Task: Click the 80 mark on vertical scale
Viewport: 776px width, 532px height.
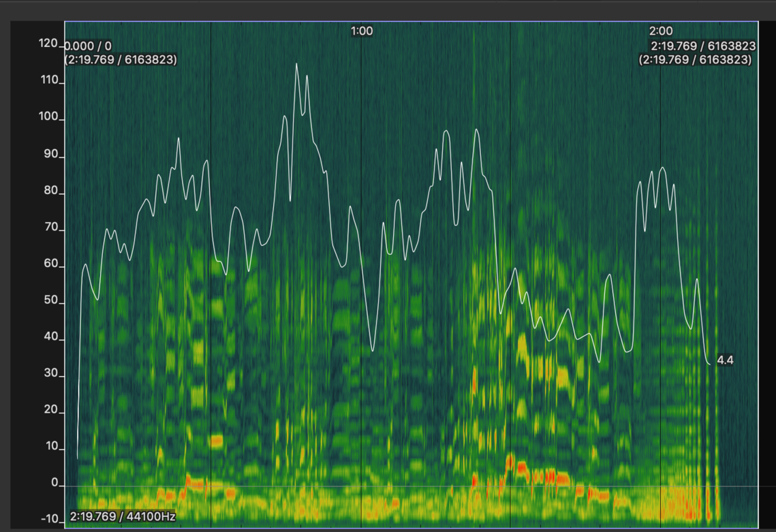Action: [x=51, y=193]
